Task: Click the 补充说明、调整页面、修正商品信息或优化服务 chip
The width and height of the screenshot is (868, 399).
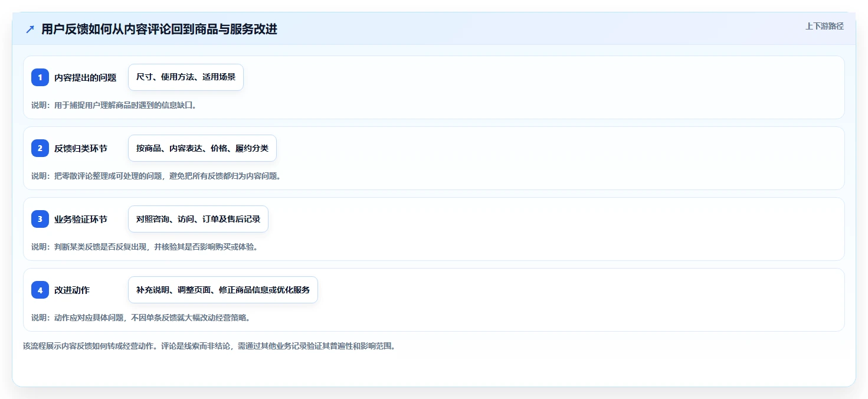Action: [x=223, y=290]
